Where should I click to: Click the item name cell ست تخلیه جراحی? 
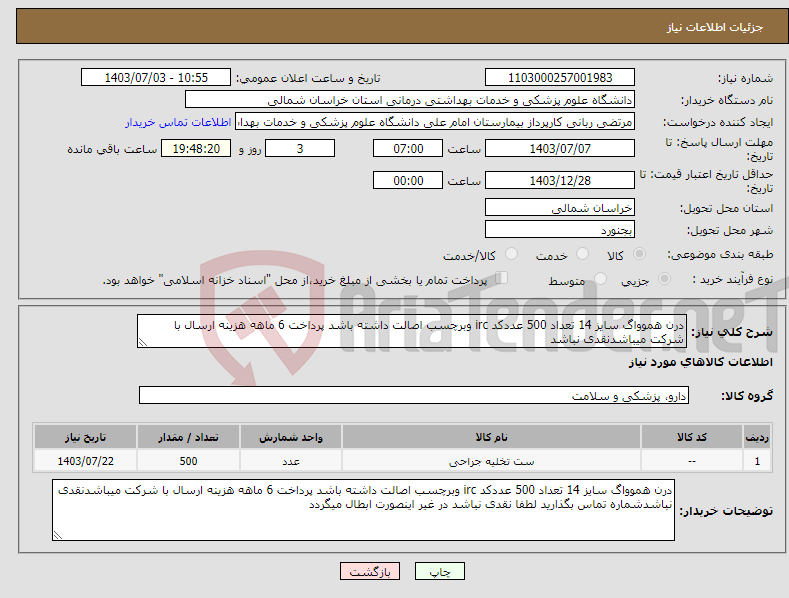pyautogui.click(x=491, y=461)
